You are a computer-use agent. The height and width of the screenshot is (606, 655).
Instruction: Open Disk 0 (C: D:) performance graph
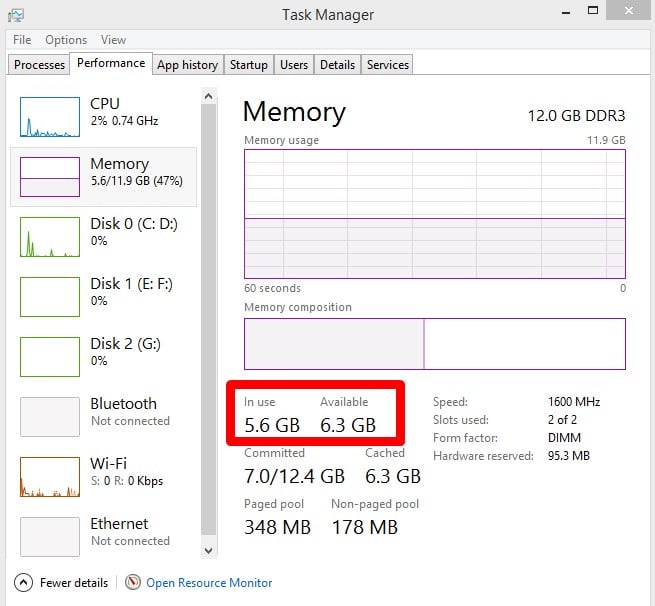tap(50, 237)
